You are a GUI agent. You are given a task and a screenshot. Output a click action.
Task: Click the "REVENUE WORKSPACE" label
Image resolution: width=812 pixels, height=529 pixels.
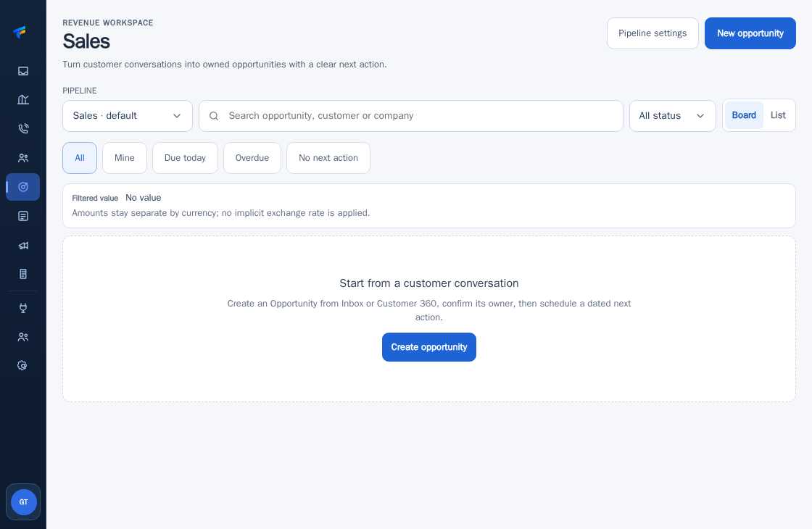(108, 22)
